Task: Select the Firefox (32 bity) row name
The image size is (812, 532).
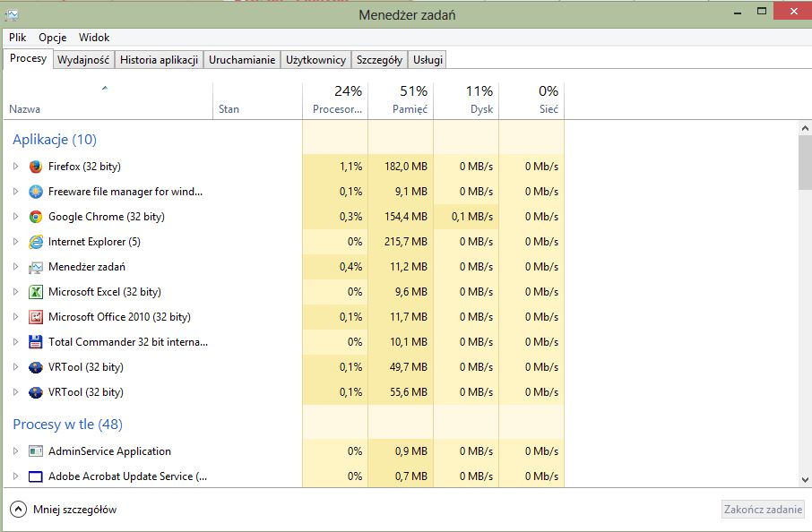Action: click(84, 166)
